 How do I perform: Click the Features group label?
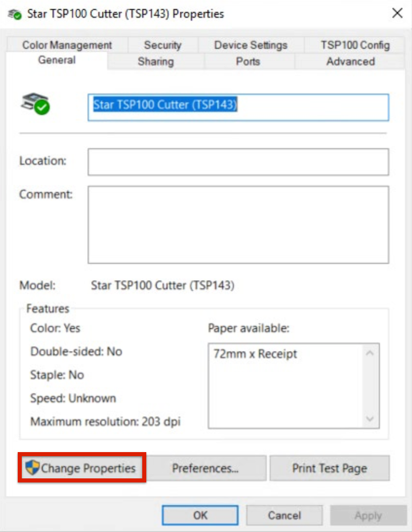pos(48,308)
